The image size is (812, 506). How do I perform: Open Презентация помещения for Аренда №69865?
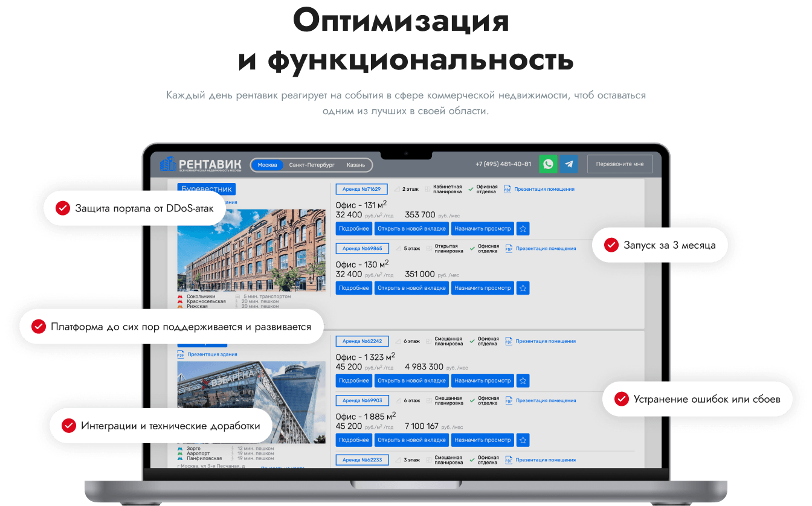tap(546, 248)
